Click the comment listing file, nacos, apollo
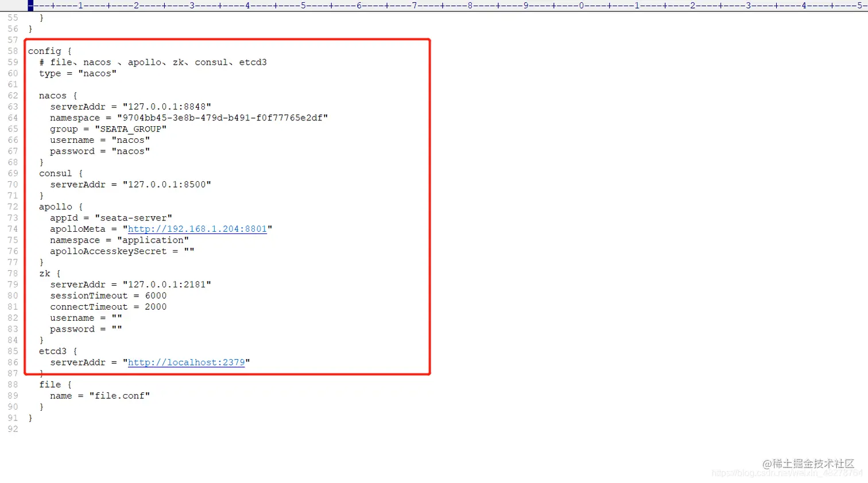 point(153,62)
